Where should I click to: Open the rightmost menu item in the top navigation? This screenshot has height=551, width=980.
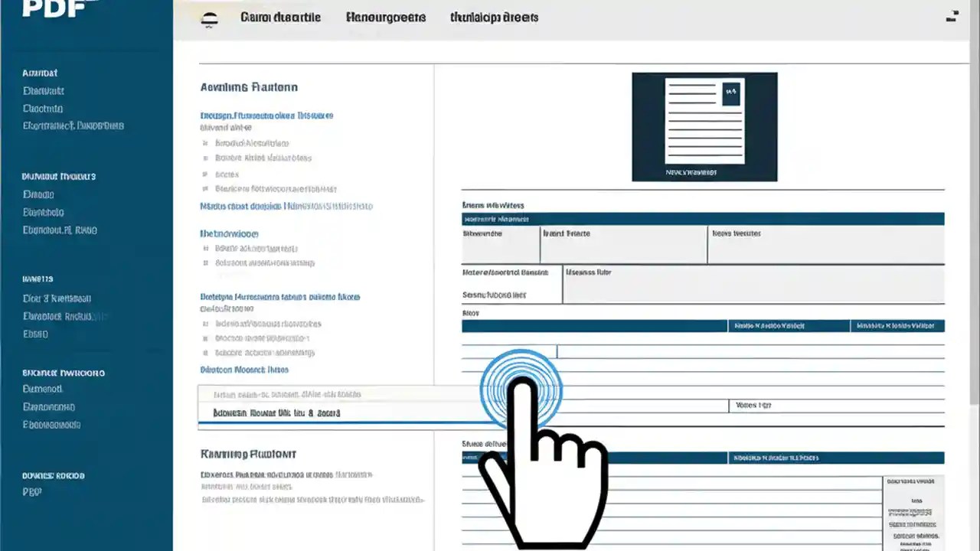[x=493, y=17]
